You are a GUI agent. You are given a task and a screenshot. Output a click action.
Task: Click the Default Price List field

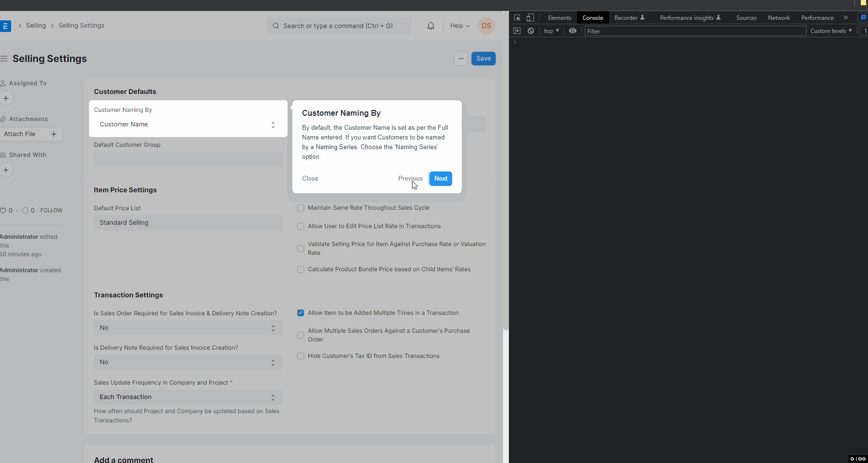click(188, 223)
